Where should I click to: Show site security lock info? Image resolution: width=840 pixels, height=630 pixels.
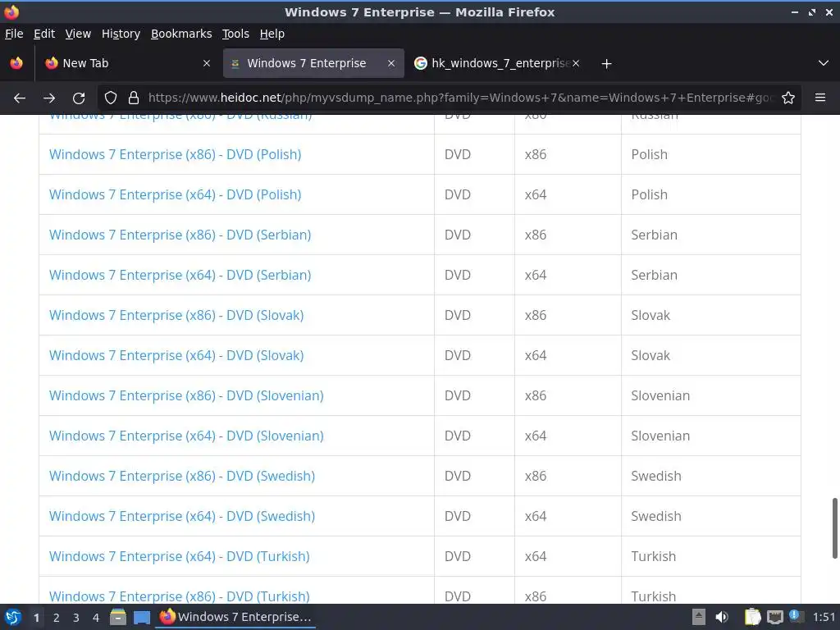(134, 98)
